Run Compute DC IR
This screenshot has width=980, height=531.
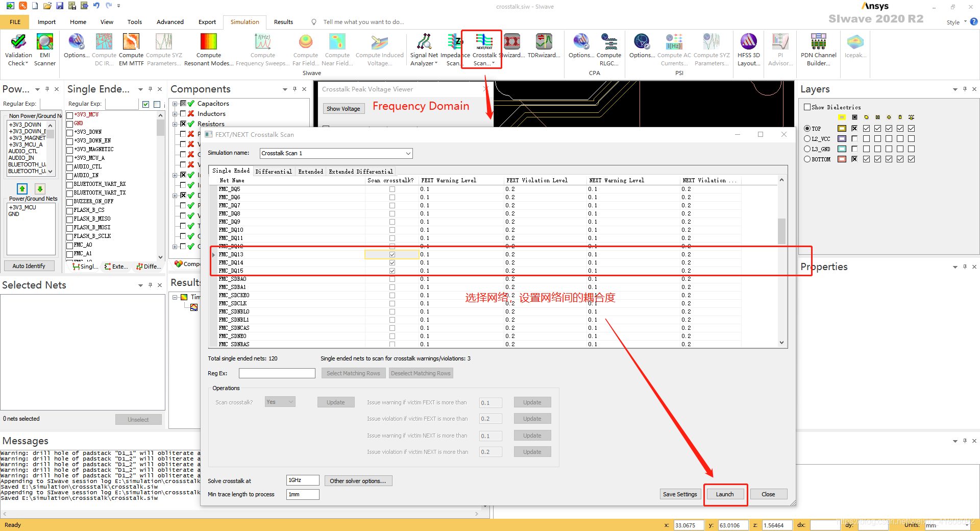click(x=104, y=50)
